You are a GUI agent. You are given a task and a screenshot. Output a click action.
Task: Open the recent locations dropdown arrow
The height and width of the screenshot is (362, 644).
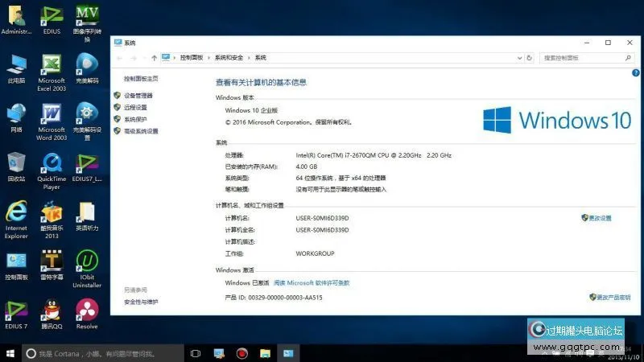pyautogui.click(x=144, y=58)
